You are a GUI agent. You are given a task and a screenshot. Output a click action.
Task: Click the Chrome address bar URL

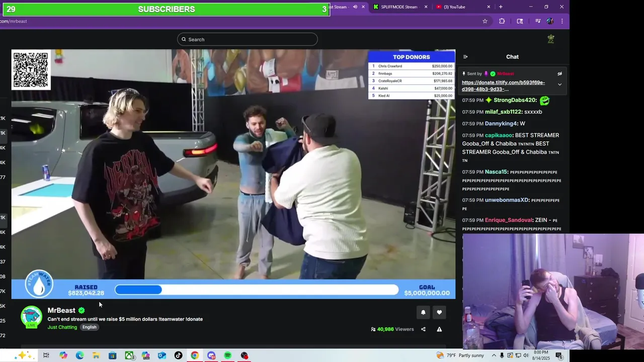tap(14, 21)
